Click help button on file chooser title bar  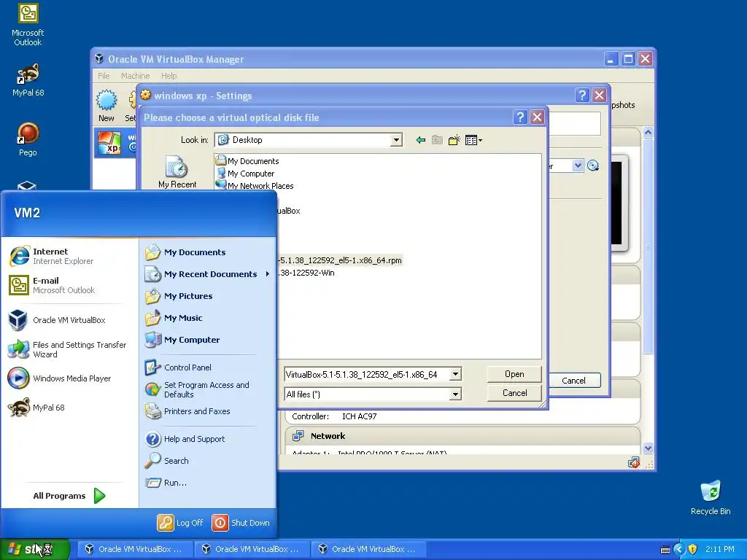(519, 117)
